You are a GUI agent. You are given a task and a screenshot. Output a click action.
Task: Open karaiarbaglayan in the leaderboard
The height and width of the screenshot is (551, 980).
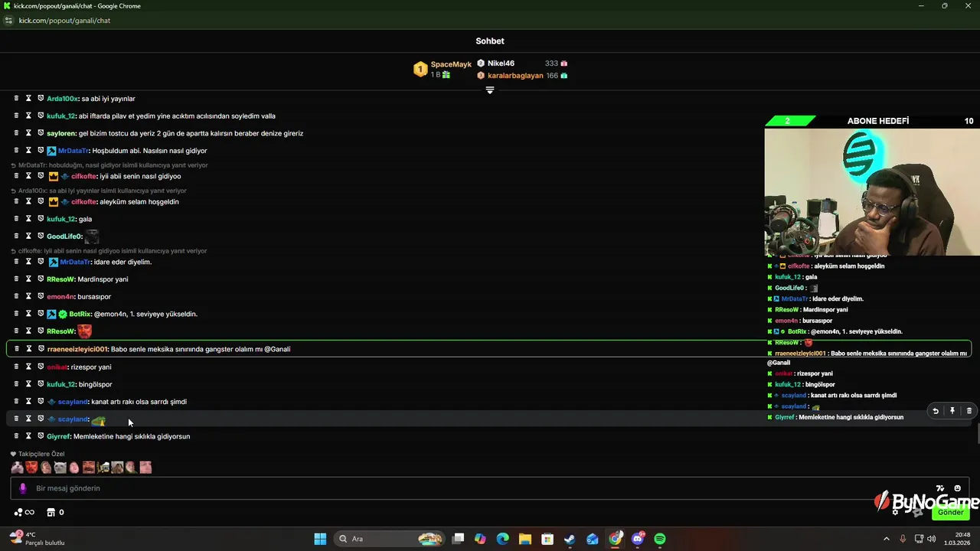coord(515,76)
